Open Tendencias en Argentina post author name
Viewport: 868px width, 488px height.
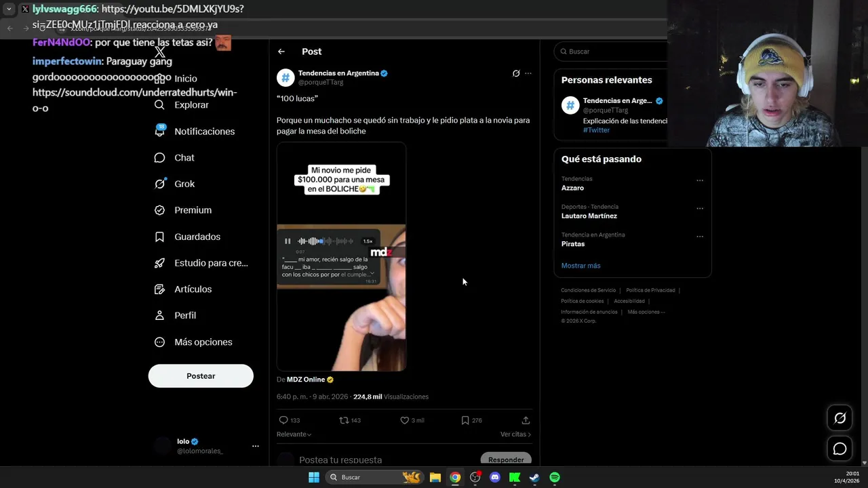(x=338, y=73)
